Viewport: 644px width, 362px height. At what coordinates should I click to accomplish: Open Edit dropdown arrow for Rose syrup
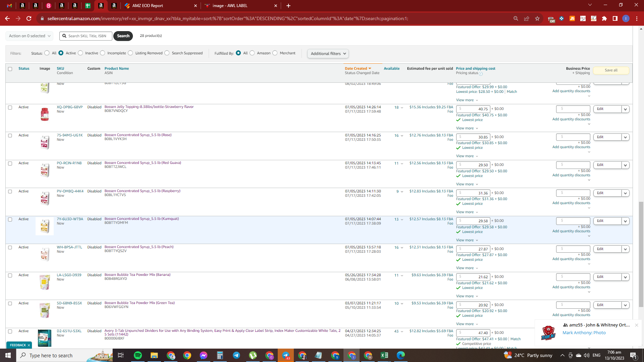point(625,137)
